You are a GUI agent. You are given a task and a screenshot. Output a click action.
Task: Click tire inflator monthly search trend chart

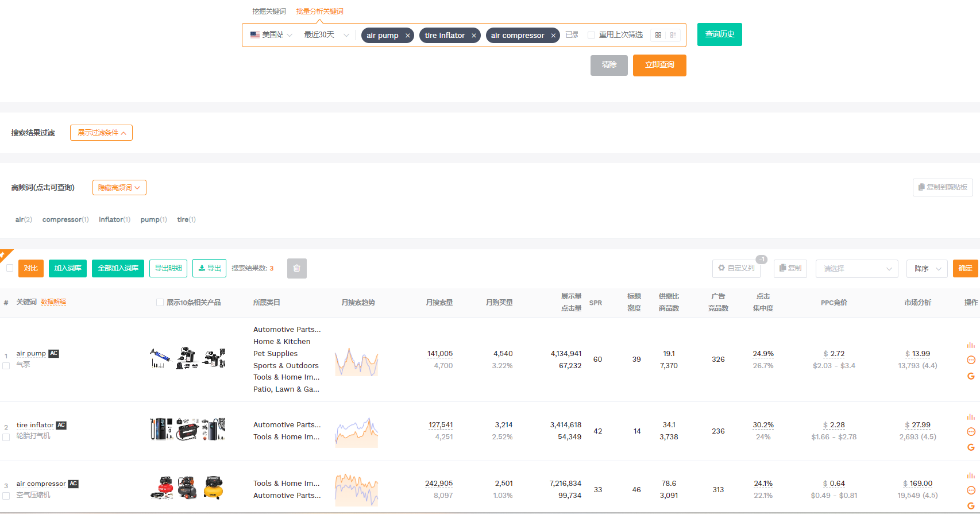point(357,432)
